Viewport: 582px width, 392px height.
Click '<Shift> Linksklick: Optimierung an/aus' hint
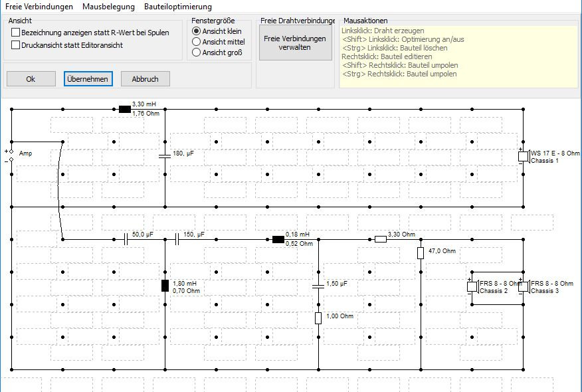[403, 39]
